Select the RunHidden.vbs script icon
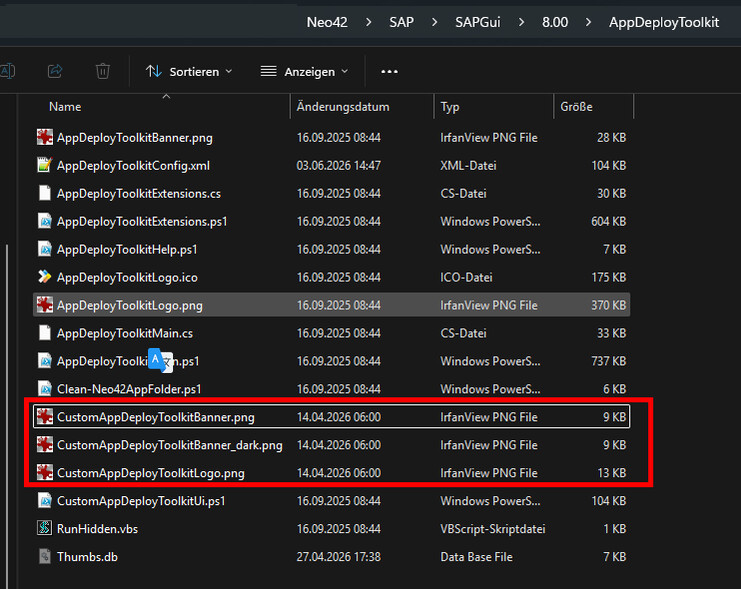The image size is (741, 589). click(x=44, y=528)
